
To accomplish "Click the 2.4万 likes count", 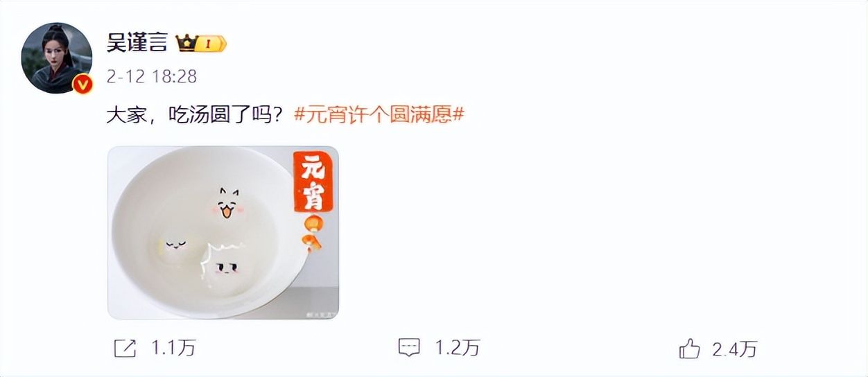I will coord(734,349).
